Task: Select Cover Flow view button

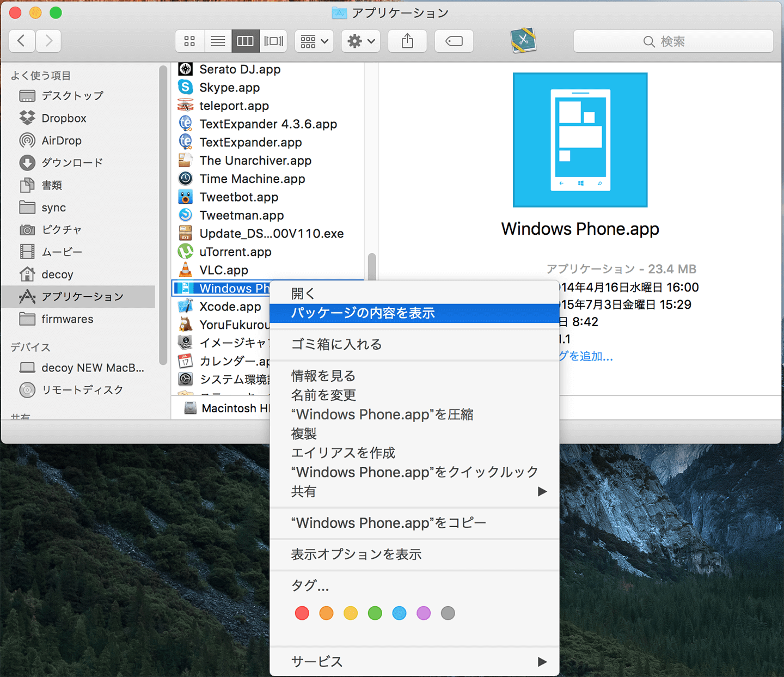Action: tap(273, 41)
